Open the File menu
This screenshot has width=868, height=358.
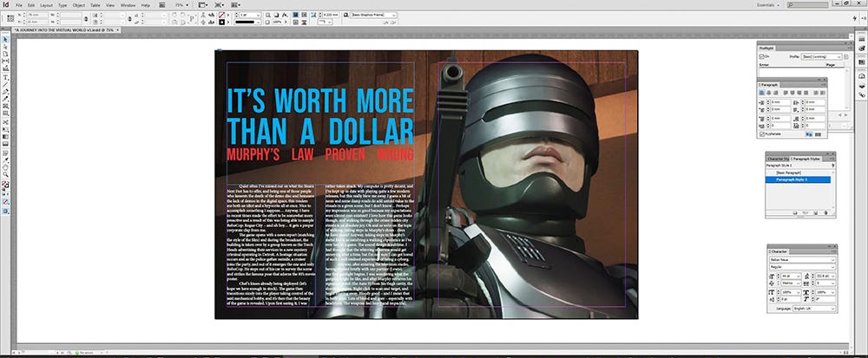[19, 5]
